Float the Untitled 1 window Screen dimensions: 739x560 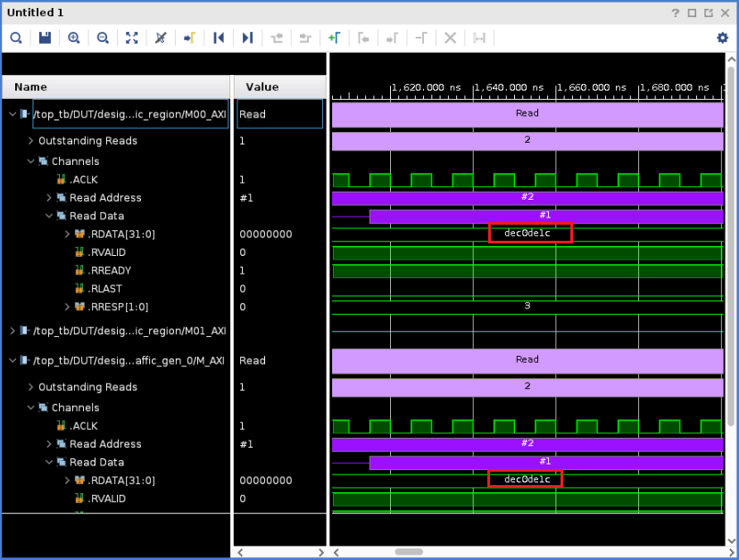tap(709, 12)
